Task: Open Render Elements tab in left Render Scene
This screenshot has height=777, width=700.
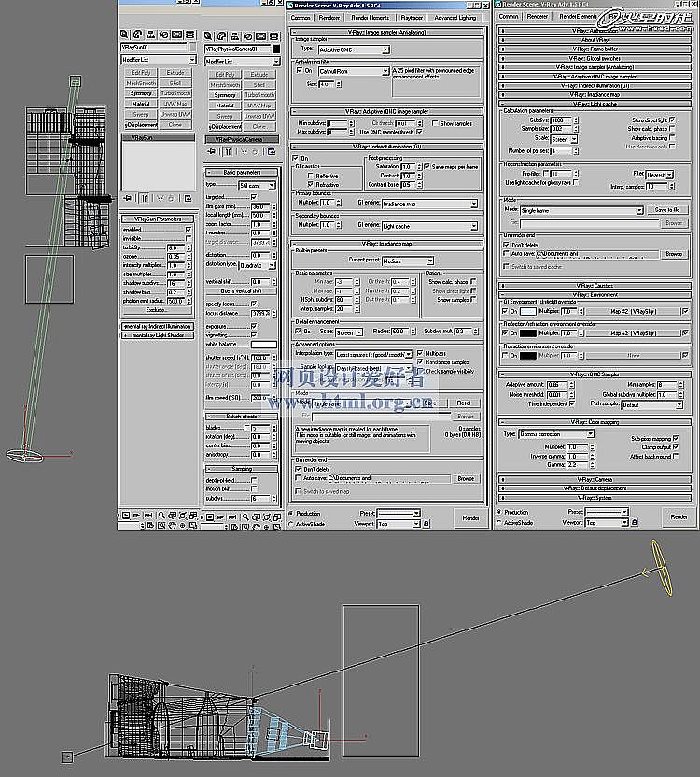Action: (370, 18)
